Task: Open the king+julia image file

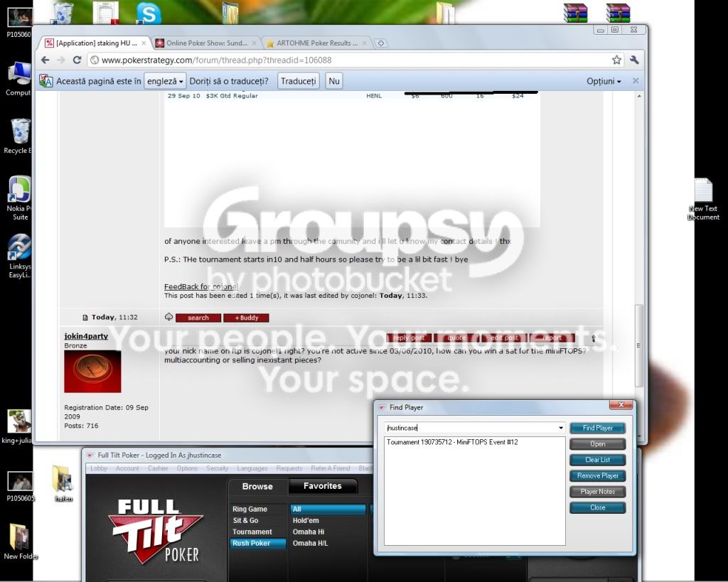Action: (x=18, y=426)
